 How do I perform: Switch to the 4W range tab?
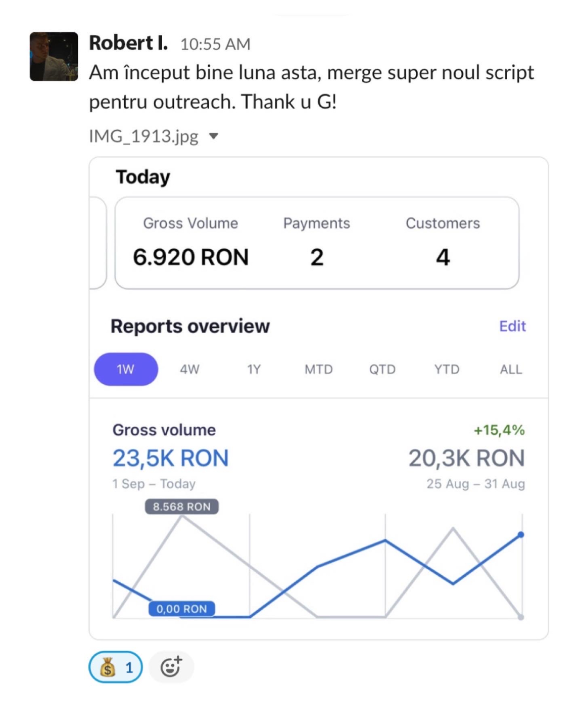(x=189, y=370)
